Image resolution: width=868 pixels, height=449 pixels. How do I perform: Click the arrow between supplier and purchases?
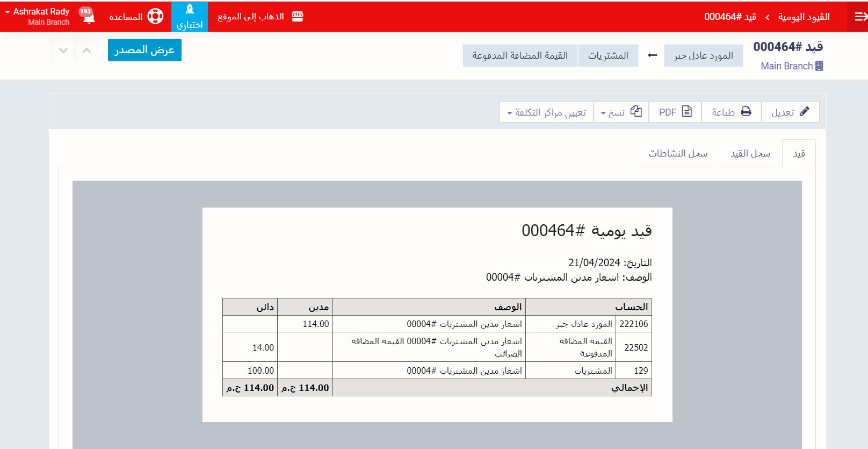pos(653,55)
